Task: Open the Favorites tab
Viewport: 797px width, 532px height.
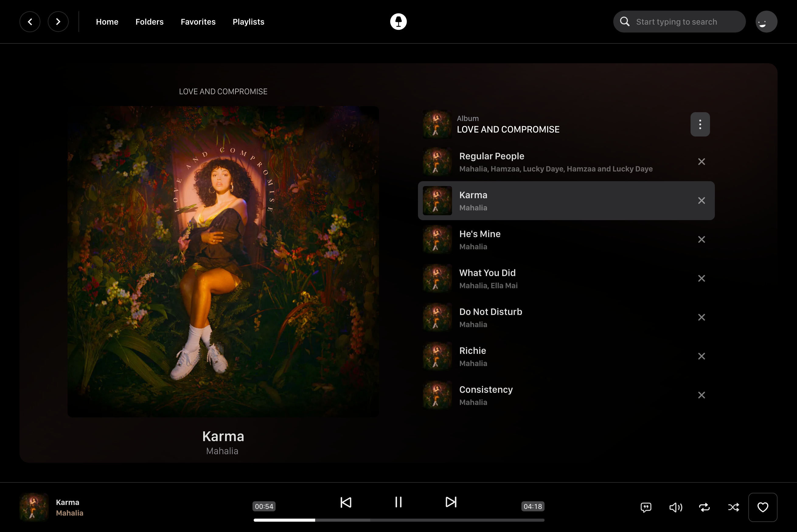Action: tap(198, 22)
